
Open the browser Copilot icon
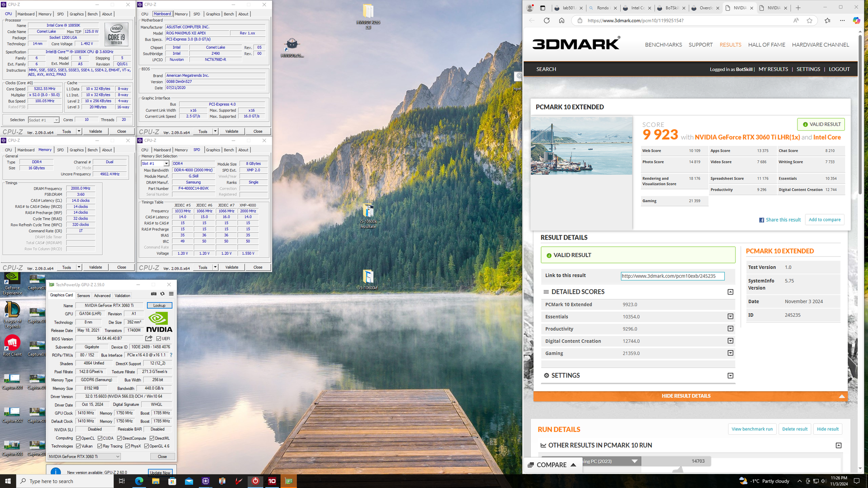tap(856, 20)
